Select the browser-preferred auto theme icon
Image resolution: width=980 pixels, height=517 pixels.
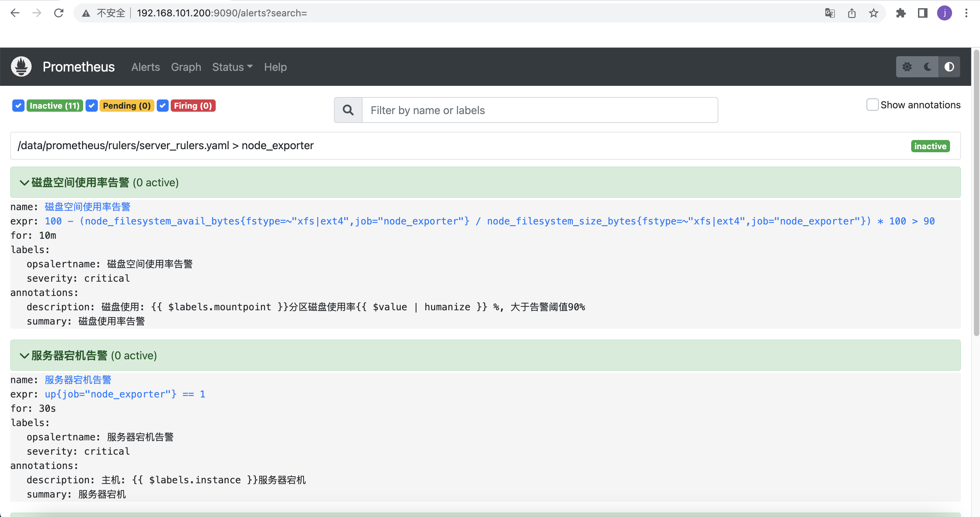(949, 67)
